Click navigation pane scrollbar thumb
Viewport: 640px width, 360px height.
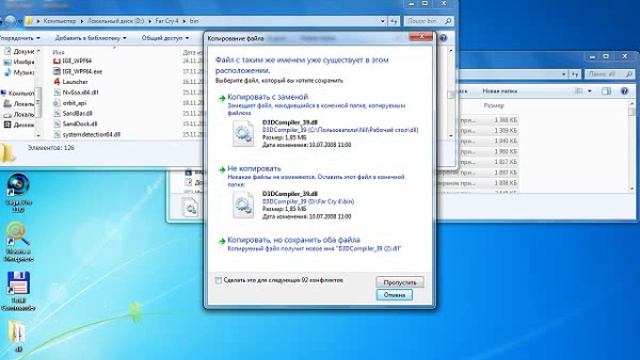[x=38, y=102]
